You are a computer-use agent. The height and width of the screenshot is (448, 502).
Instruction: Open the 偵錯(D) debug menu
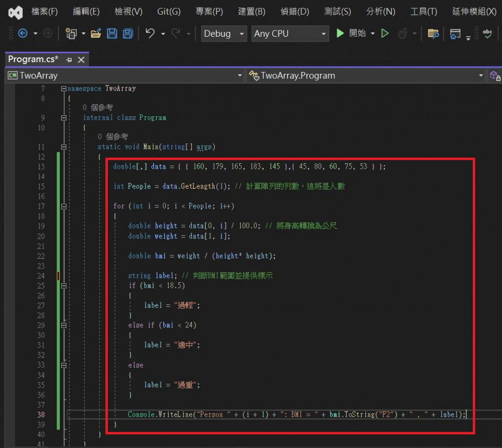tap(295, 12)
